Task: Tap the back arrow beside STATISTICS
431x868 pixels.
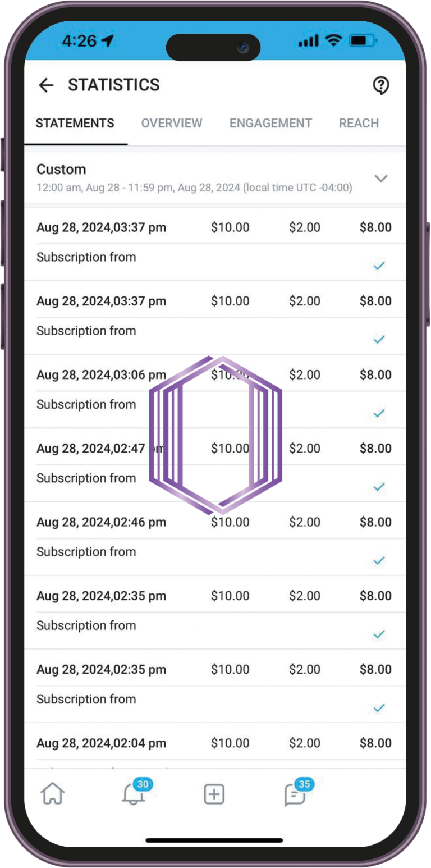Action: click(x=46, y=85)
